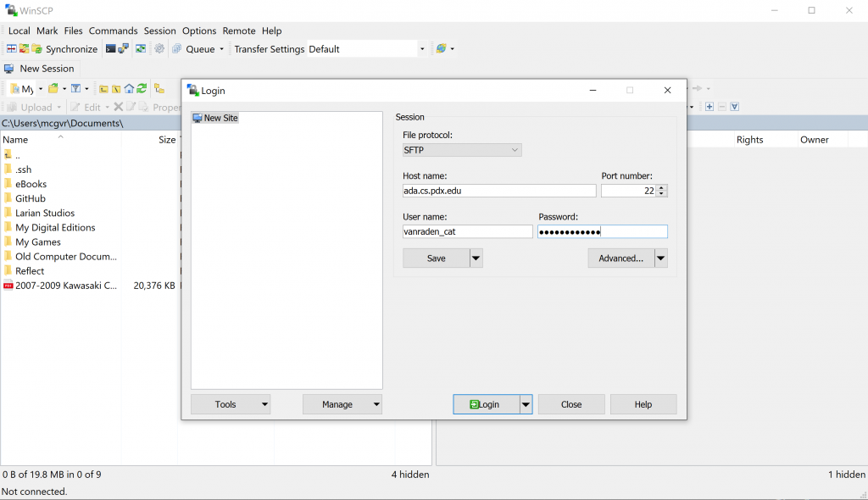Click the Host name input field

(x=499, y=191)
